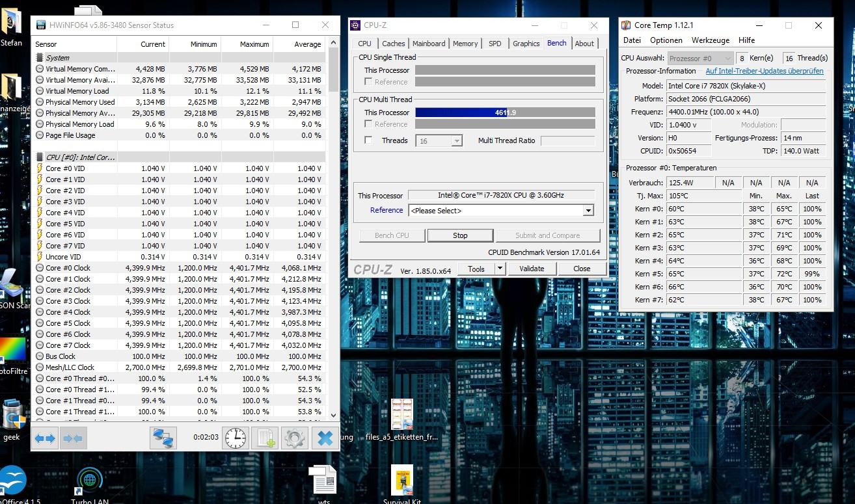Click icon beside Mesh/LLC Clock row

[x=40, y=367]
